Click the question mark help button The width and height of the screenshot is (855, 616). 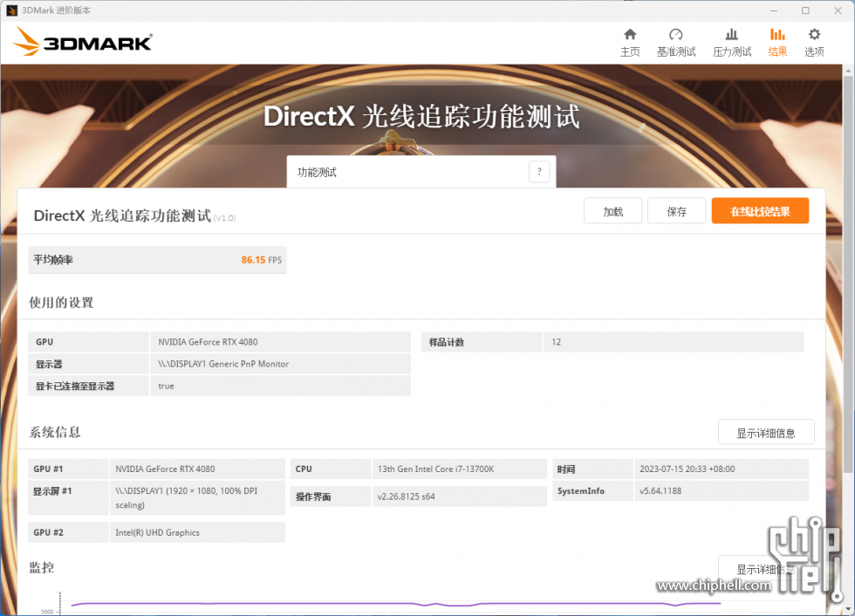539,172
